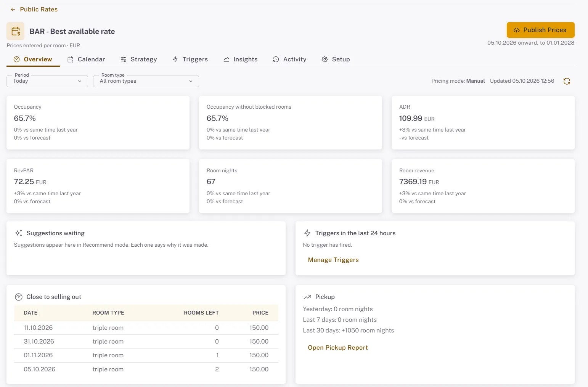588x387 pixels.
Task: Click the refresh icon next to Updated time
Action: 567,81
